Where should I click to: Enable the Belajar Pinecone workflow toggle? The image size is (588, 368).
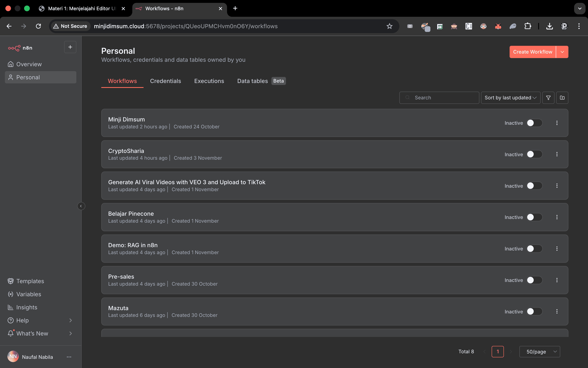coord(535,217)
